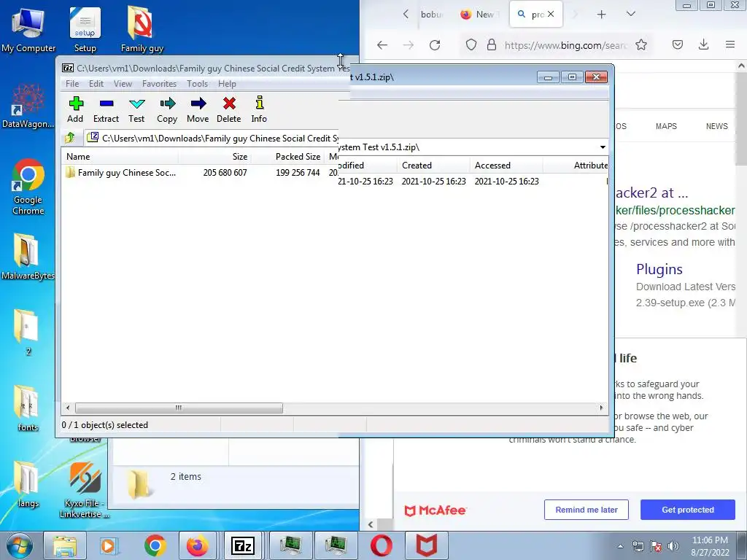Open the Firefox list all tabs dropdown
747x560 pixels.
pyautogui.click(x=631, y=15)
